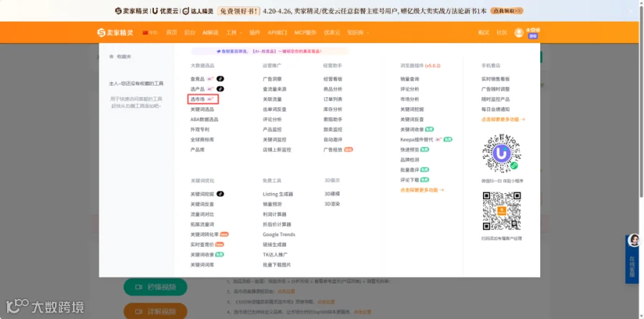Open 关联流量 tool
Viewport: 644px width, 319px height.
click(273, 99)
